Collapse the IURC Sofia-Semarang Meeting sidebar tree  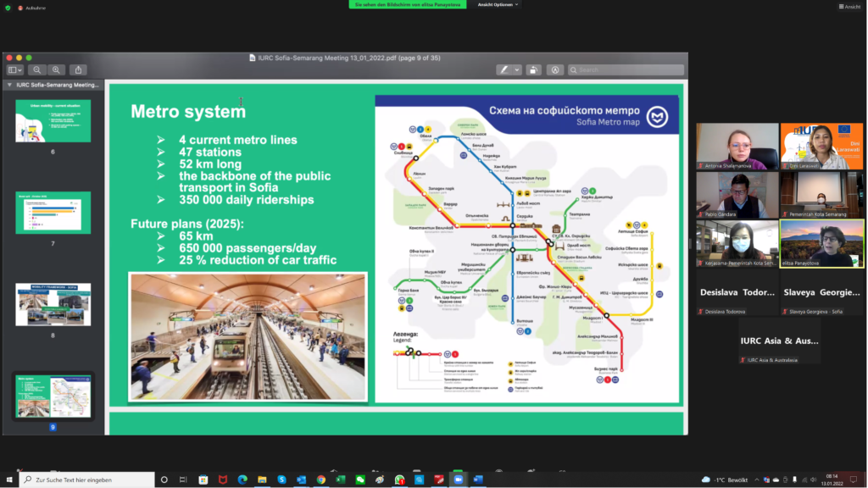9,86
